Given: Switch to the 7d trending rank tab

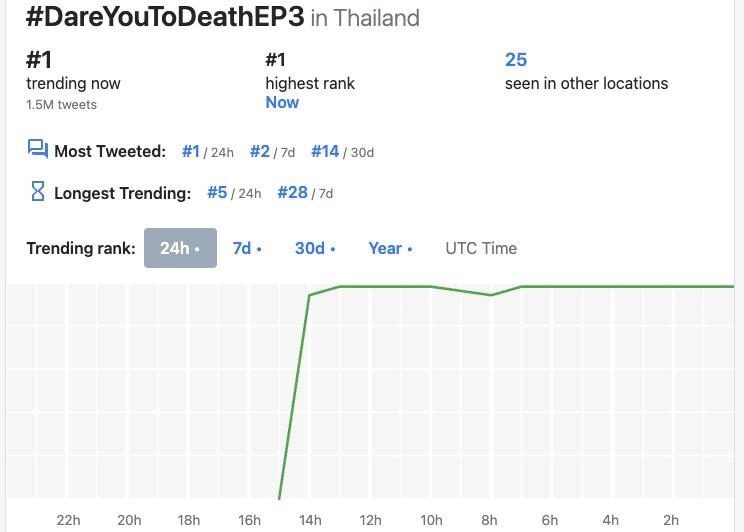Looking at the screenshot, I should click(246, 248).
